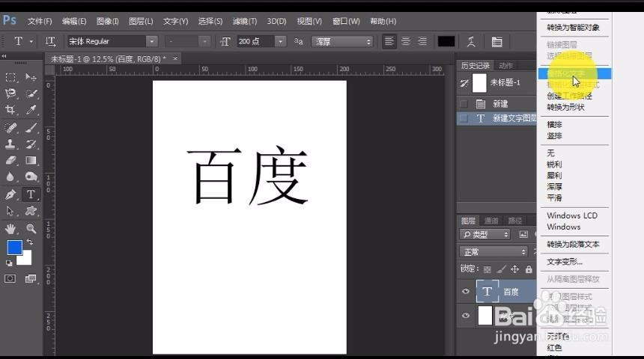Viewport: 644px width, 359px height.
Task: Select the Crop tool
Action: 10,109
